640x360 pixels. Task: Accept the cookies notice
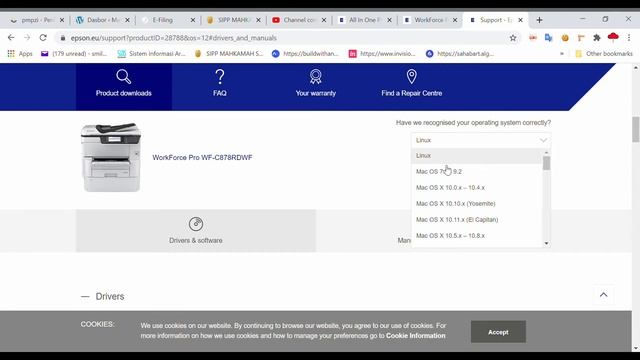(x=498, y=332)
